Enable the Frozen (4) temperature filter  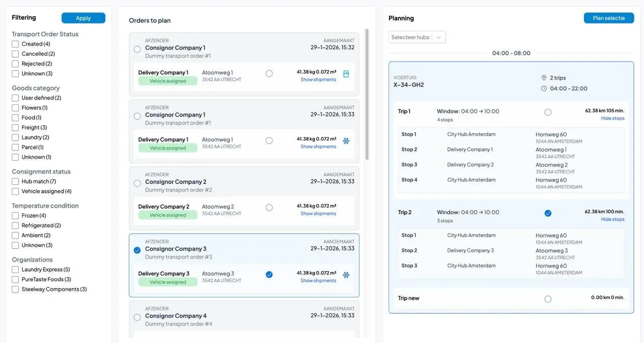tap(15, 216)
